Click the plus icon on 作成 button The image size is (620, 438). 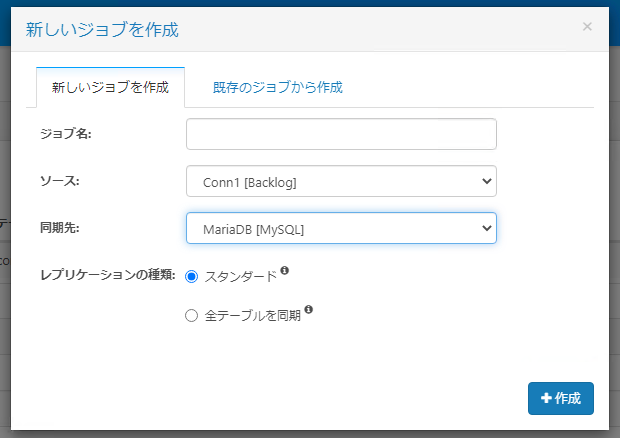[x=545, y=398]
